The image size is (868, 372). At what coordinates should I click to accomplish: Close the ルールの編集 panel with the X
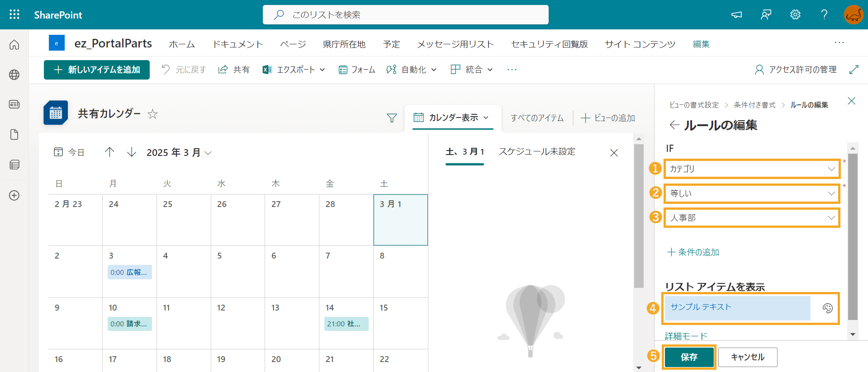851,101
